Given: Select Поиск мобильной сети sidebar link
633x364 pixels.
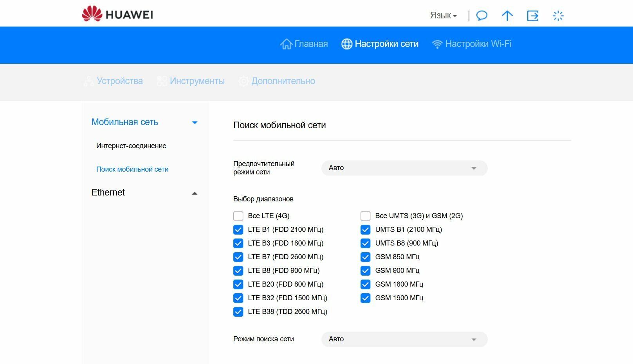Looking at the screenshot, I should [x=132, y=169].
